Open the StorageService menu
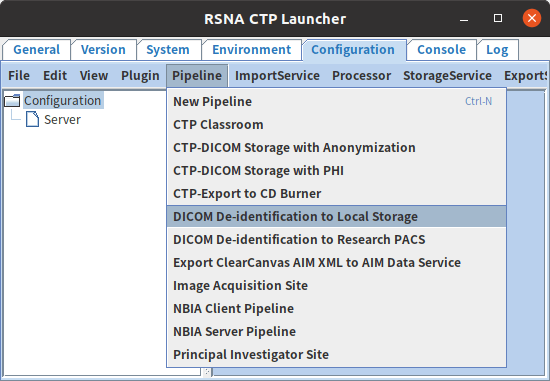The image size is (550, 381). [447, 75]
